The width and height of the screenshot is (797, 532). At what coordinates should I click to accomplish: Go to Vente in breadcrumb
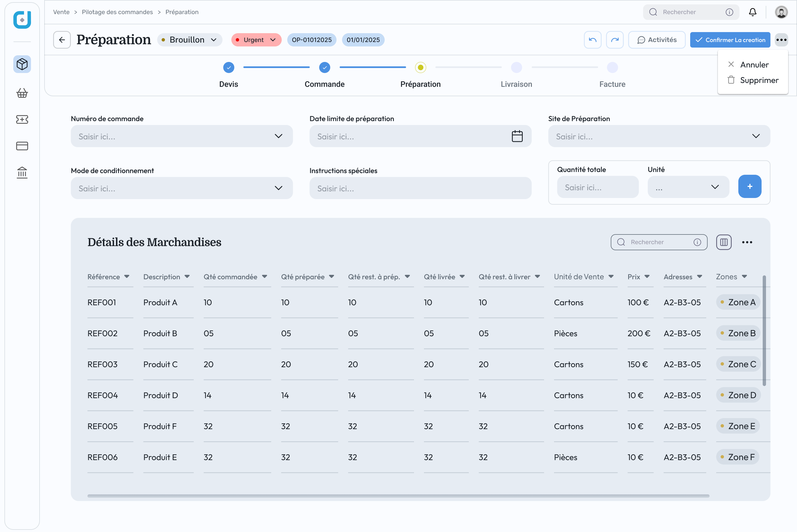(x=61, y=12)
